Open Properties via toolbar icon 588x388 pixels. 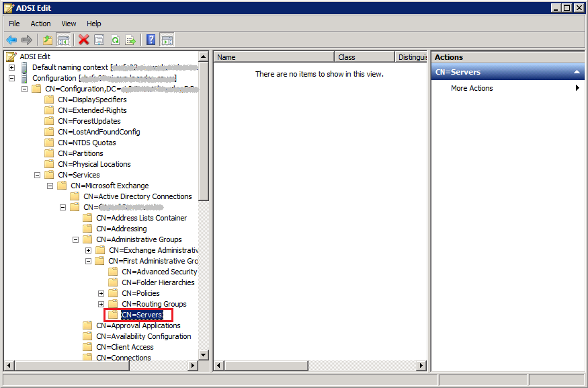(x=99, y=40)
